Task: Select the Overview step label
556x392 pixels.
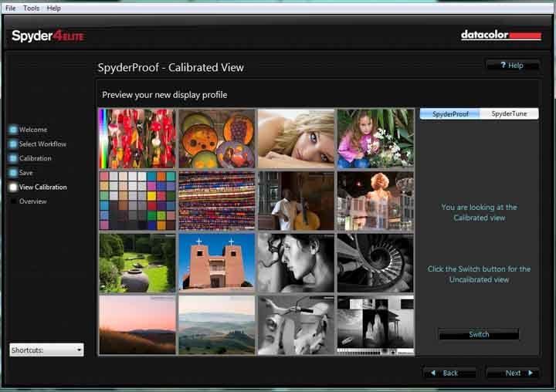Action: coord(33,201)
